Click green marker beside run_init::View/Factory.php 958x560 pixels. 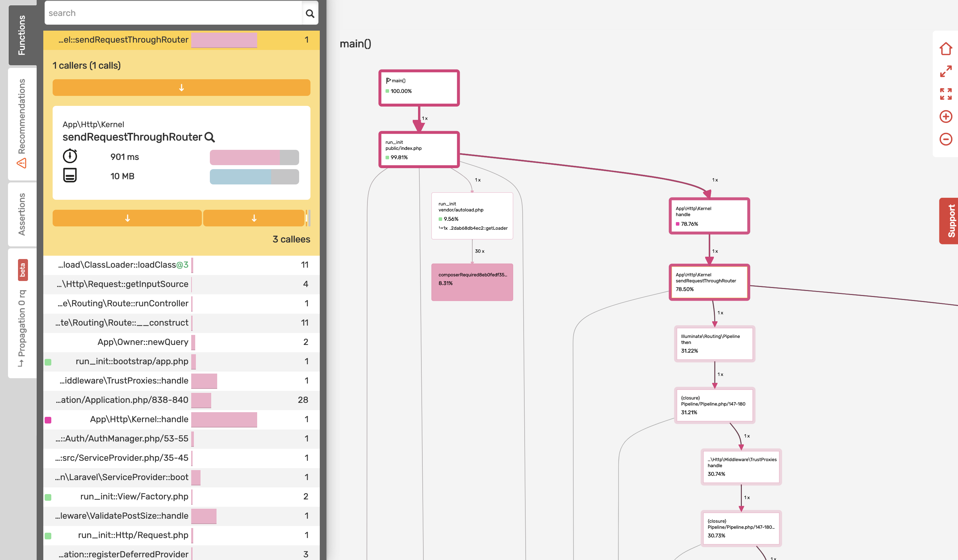point(48,497)
